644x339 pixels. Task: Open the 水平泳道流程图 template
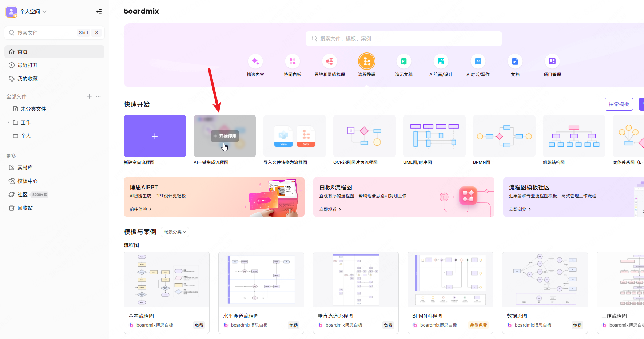pos(261,293)
